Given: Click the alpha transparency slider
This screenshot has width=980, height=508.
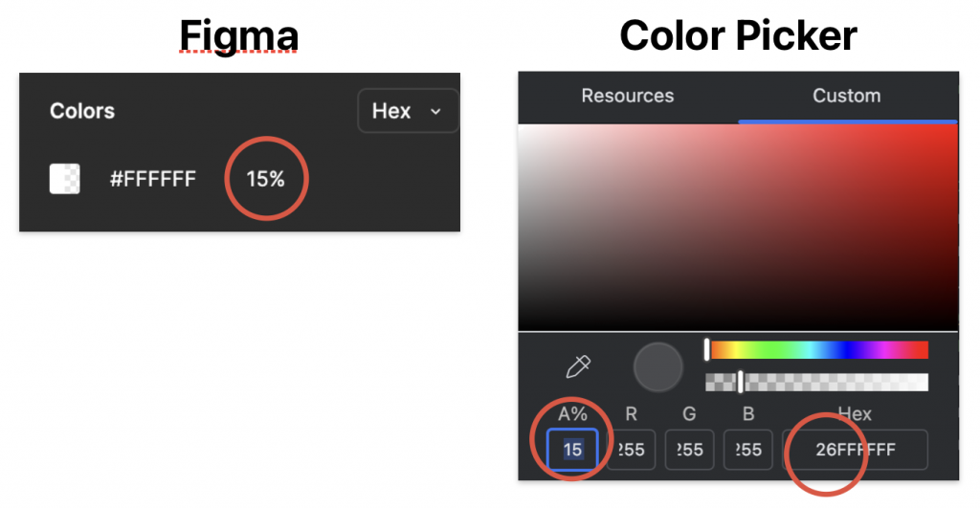Looking at the screenshot, I should point(817,382).
